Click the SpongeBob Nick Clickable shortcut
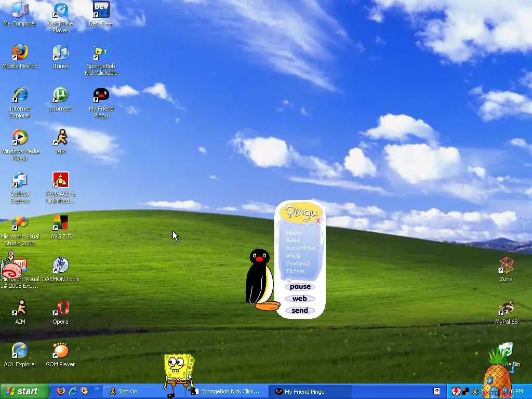Screen dimensions: 532x399 [101, 60]
